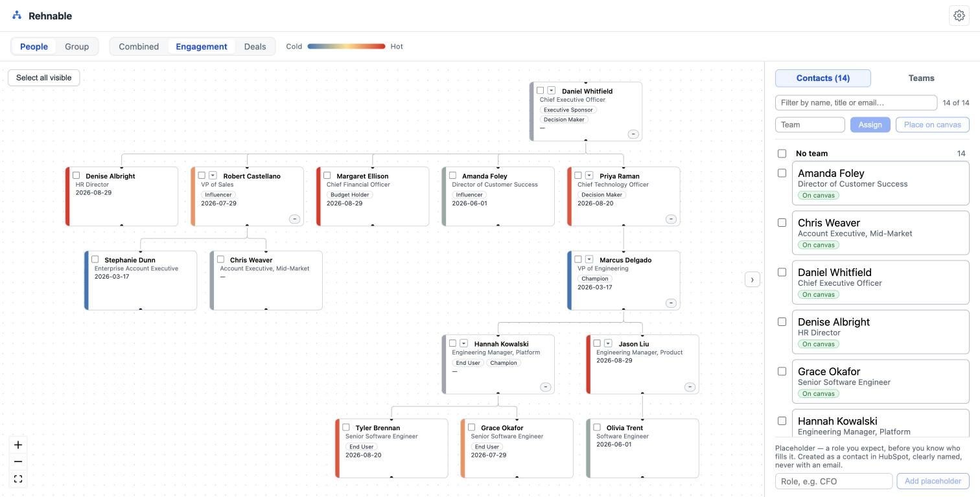The image size is (980, 497).
Task: Focus the contact filter search field
Action: (x=856, y=102)
